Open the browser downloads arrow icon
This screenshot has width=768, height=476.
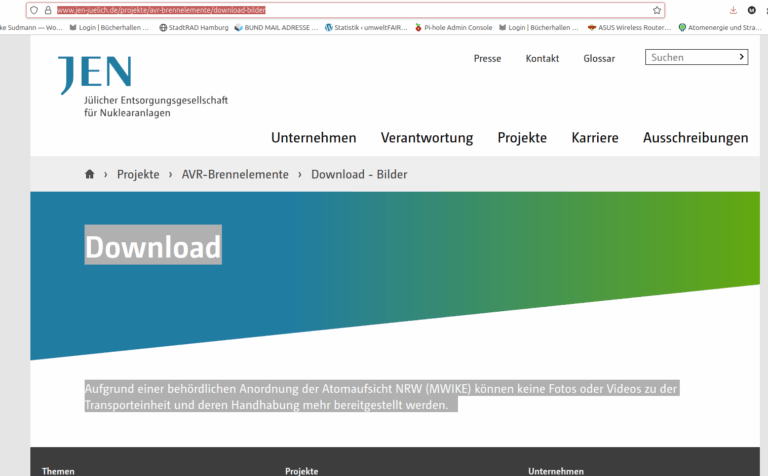click(733, 10)
